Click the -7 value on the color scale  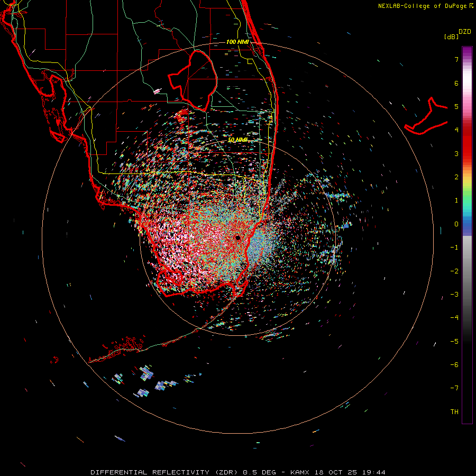454,388
